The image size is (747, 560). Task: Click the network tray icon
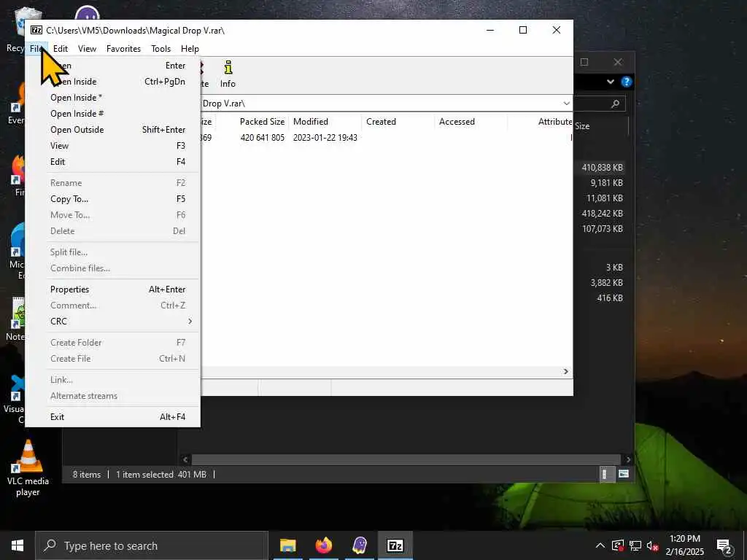pyautogui.click(x=635, y=545)
